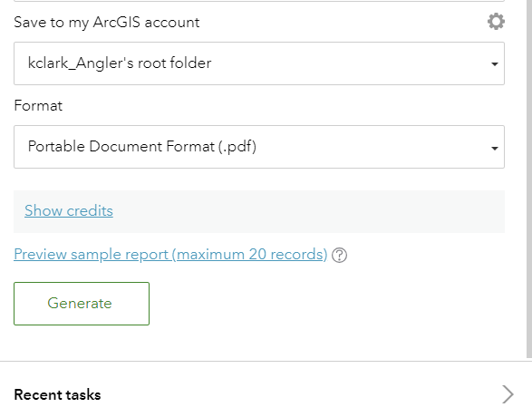The image size is (532, 417).
Task: Open the Recent tasks section
Action: [264, 394]
